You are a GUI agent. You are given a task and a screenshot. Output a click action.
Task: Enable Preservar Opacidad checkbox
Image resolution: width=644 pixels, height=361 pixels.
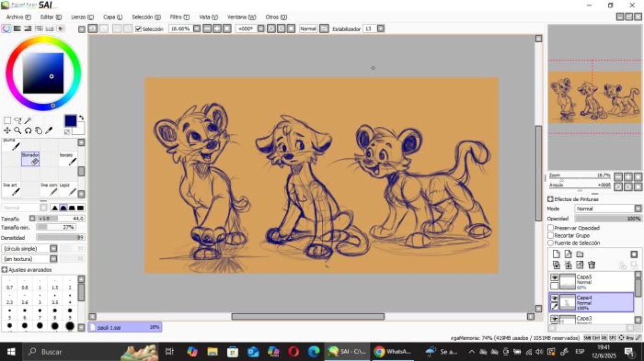(551, 228)
